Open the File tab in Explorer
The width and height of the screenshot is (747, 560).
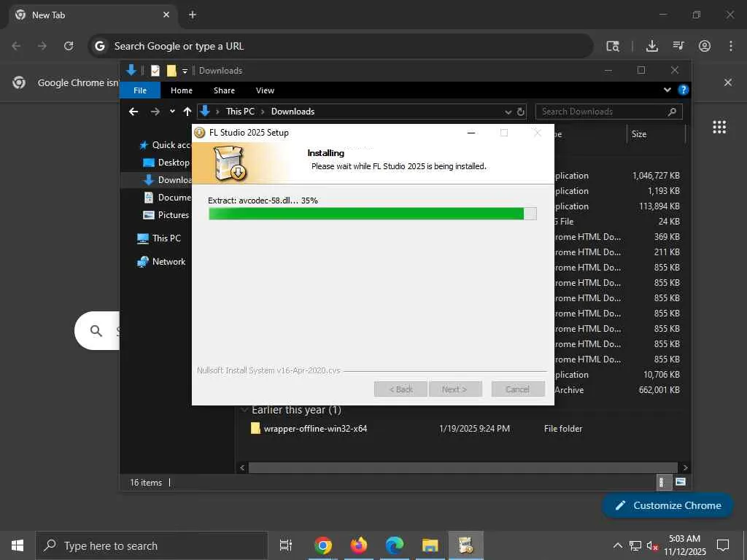point(140,90)
